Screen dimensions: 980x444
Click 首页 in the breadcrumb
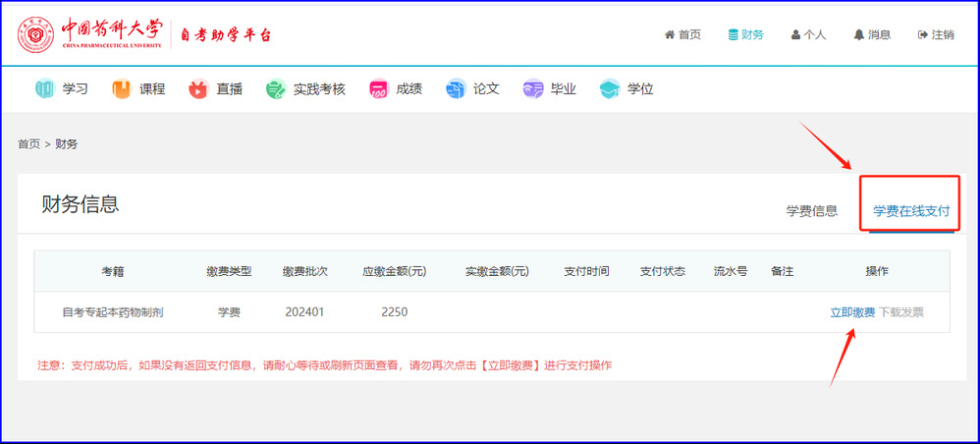pos(28,144)
